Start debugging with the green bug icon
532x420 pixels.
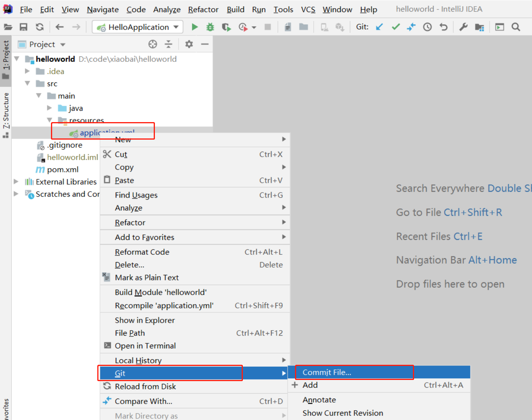pyautogui.click(x=210, y=27)
